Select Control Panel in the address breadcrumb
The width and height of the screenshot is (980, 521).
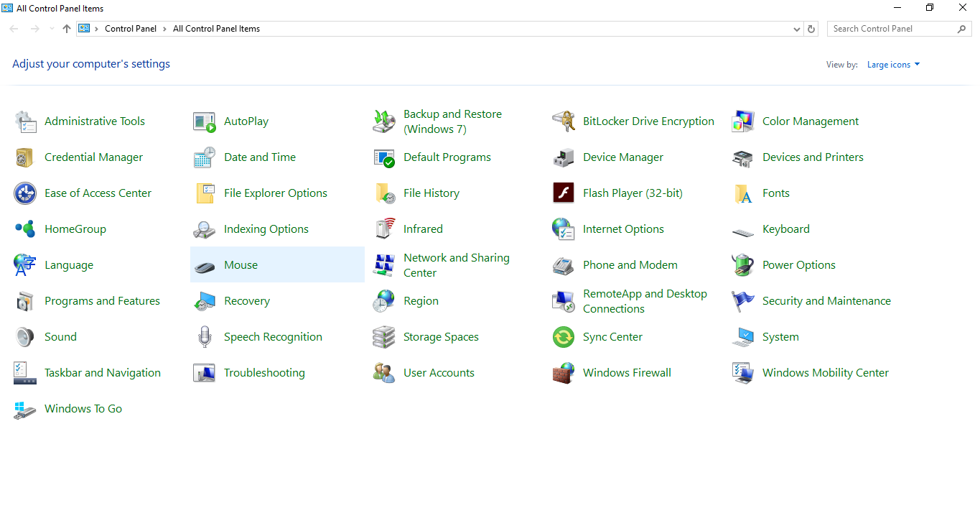tap(131, 29)
